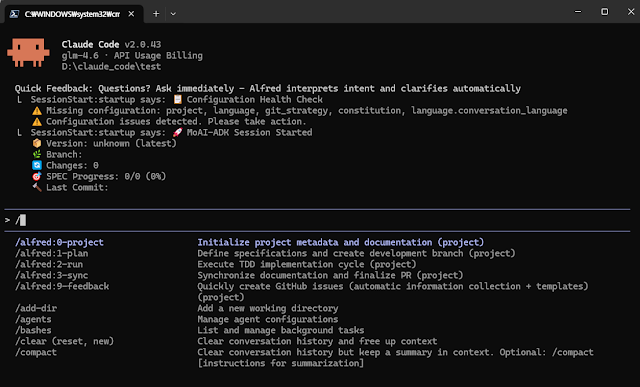
Task: Close the C:\WINDOWS\system32 terminal tab
Action: tap(131, 14)
